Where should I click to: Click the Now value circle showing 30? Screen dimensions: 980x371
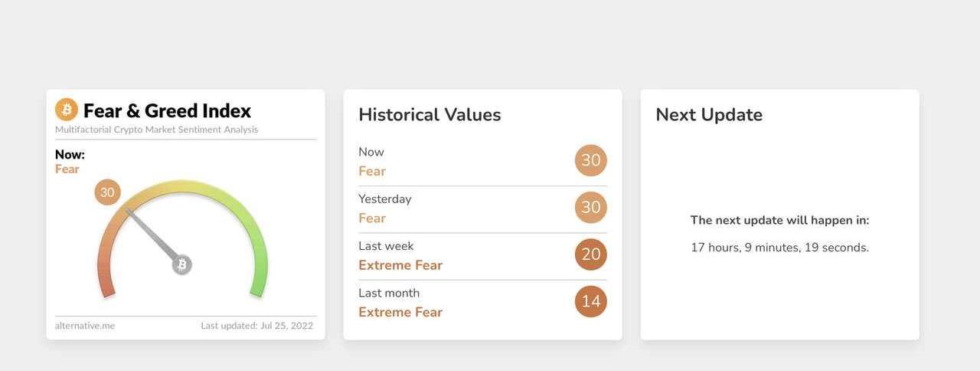point(591,161)
